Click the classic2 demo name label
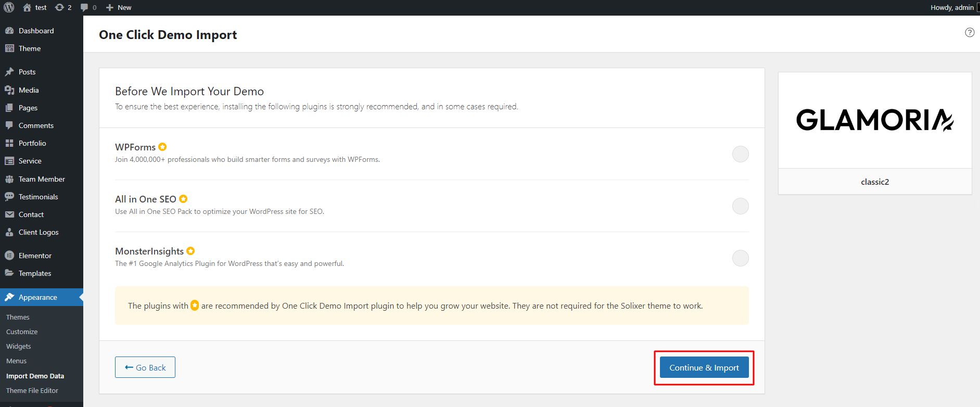The width and height of the screenshot is (980, 407). click(875, 182)
